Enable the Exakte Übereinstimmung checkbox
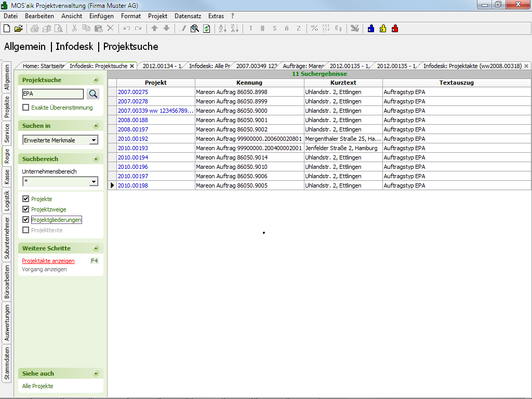The height and width of the screenshot is (399, 532). tap(26, 108)
